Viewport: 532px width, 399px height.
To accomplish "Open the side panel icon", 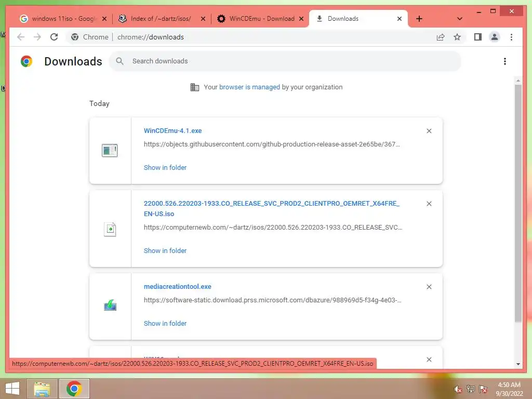I will point(478,37).
